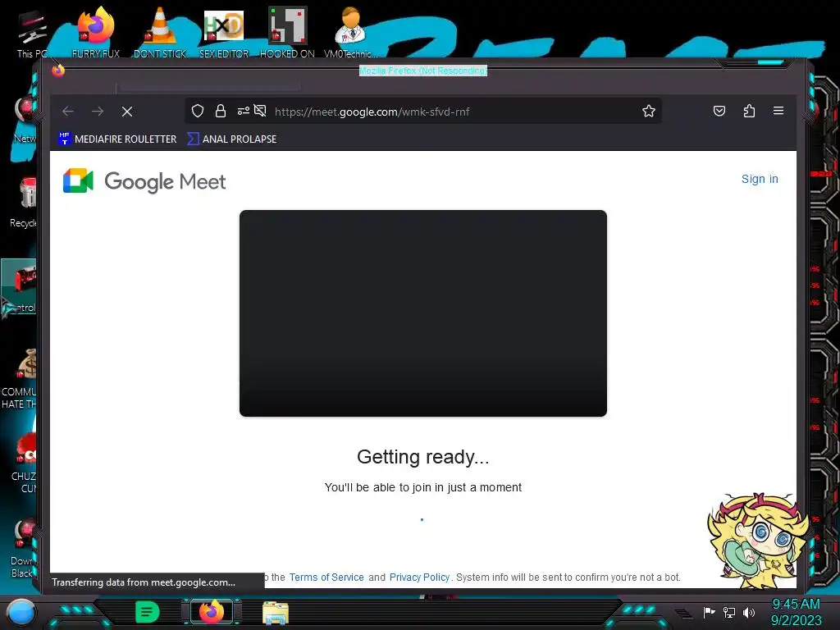Open Action Center flag tray icon
This screenshot has height=630, width=840.
tap(709, 612)
